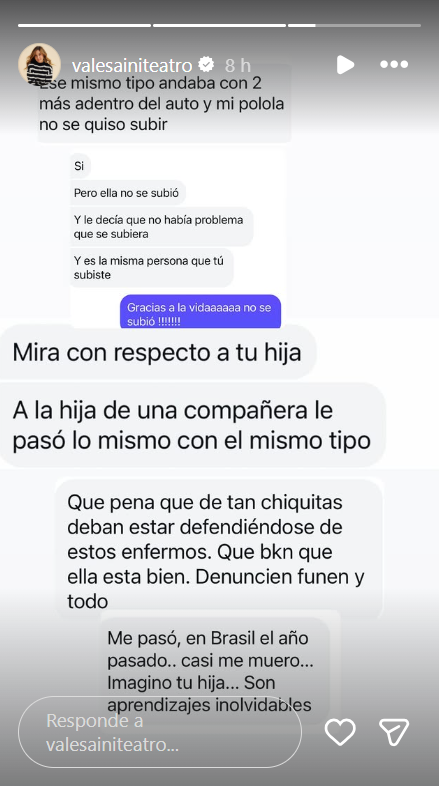Open valesainiteatro profile picture
The height and width of the screenshot is (786, 439).
point(39,64)
